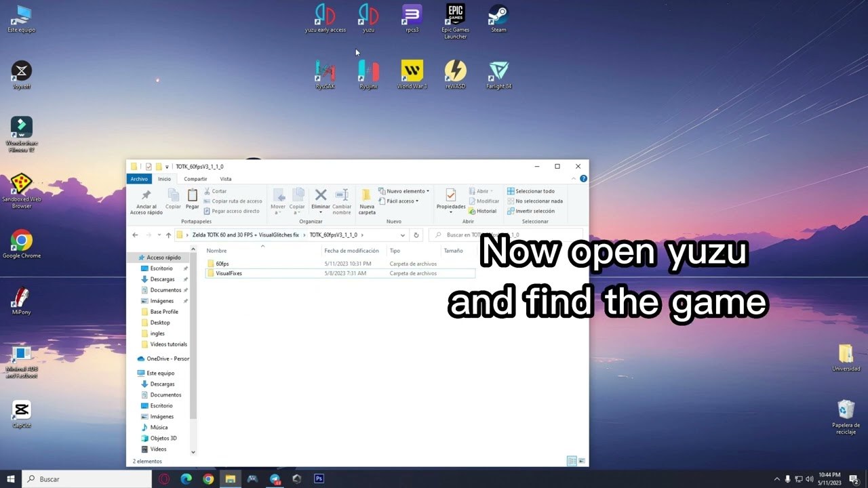868x488 pixels.
Task: Click the Cambiar nombre ribbon icon
Action: click(x=342, y=201)
